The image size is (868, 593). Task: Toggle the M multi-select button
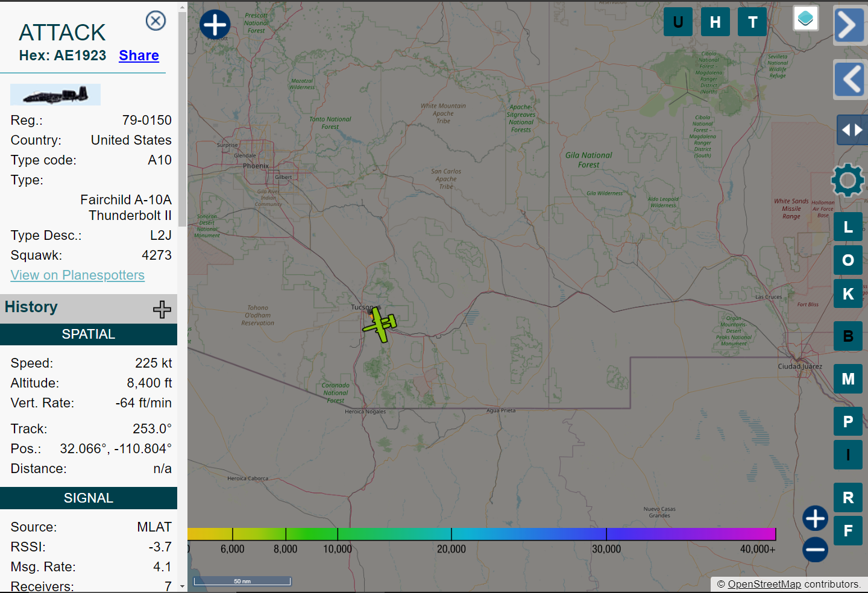tap(848, 379)
